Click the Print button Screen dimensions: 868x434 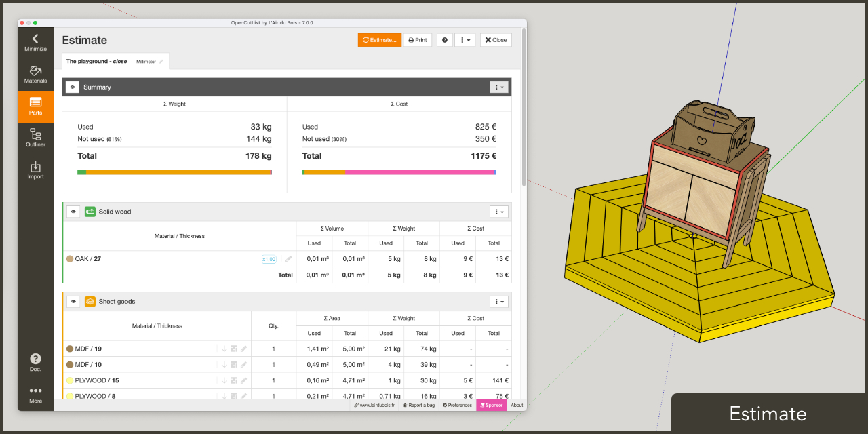[x=418, y=40]
